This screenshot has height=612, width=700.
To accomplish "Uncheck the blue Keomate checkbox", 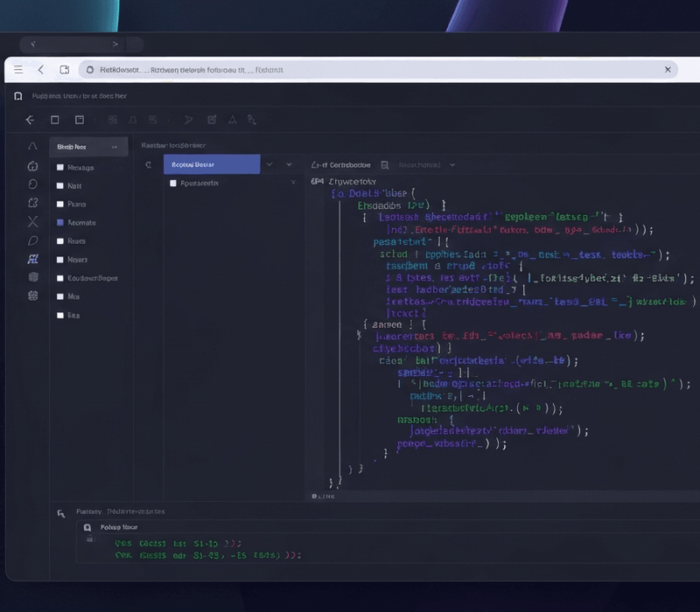I will (60, 222).
